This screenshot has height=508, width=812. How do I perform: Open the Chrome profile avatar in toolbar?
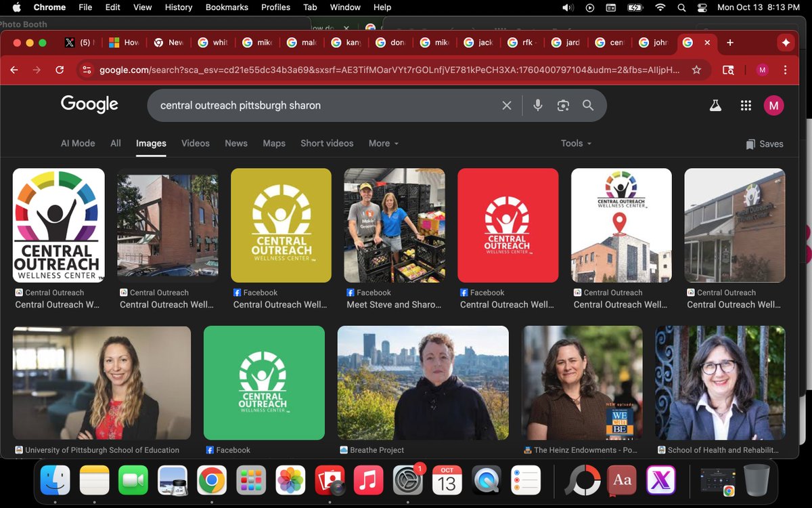[x=763, y=70]
